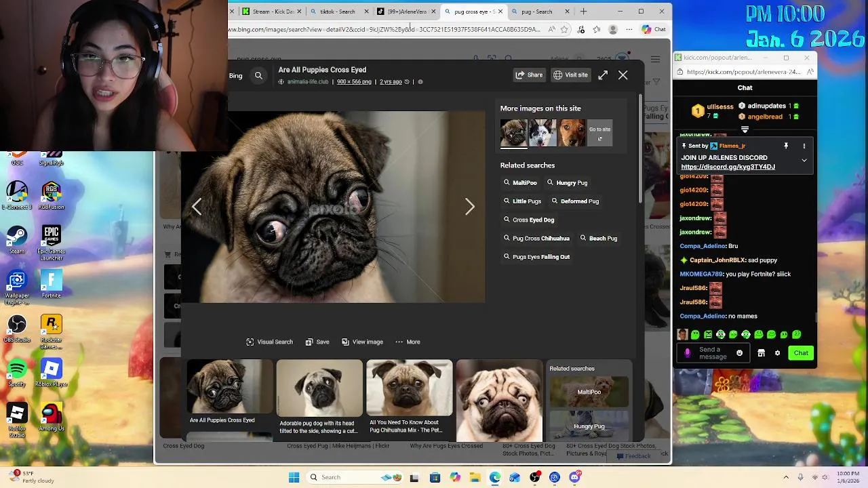The height and width of the screenshot is (488, 868).
Task: Click the green Chat send button
Action: (x=801, y=353)
